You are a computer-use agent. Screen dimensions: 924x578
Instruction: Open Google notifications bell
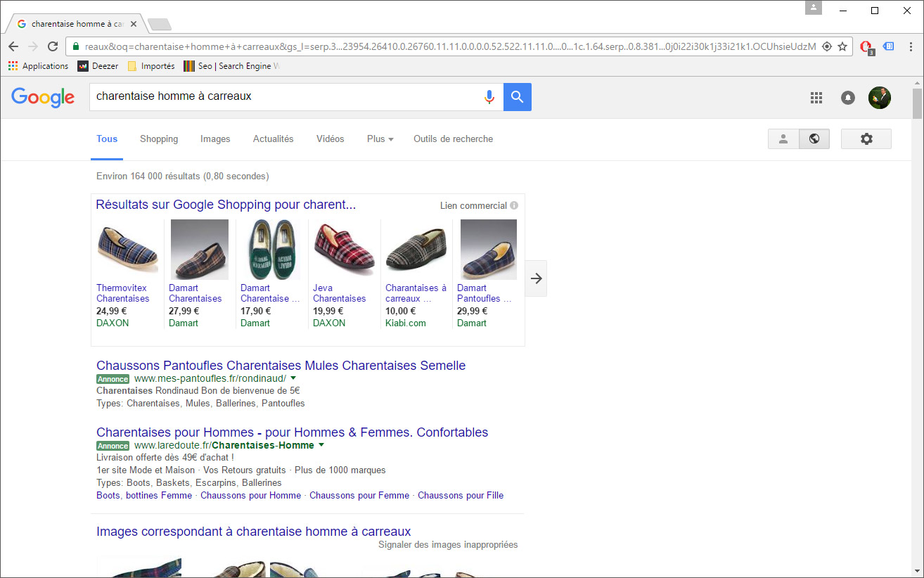(x=848, y=98)
